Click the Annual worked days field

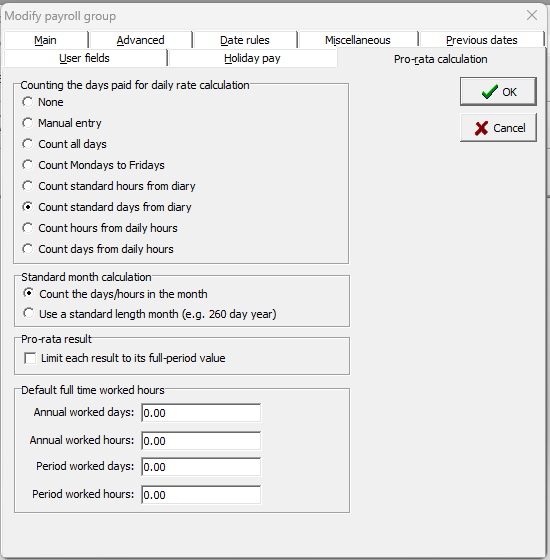tap(201, 413)
